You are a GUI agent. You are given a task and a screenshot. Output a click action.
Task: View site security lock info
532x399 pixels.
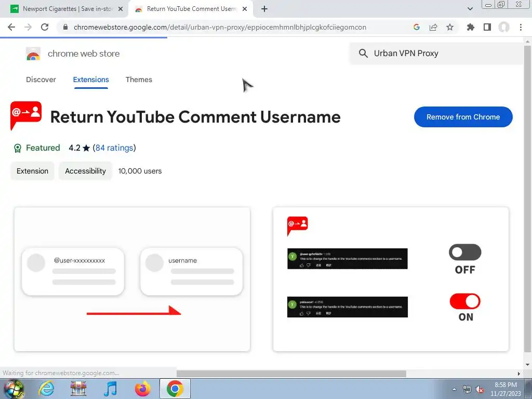(65, 27)
